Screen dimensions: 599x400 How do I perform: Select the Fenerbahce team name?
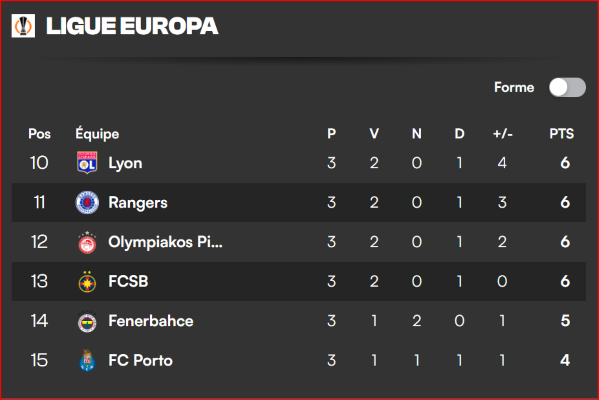click(151, 321)
